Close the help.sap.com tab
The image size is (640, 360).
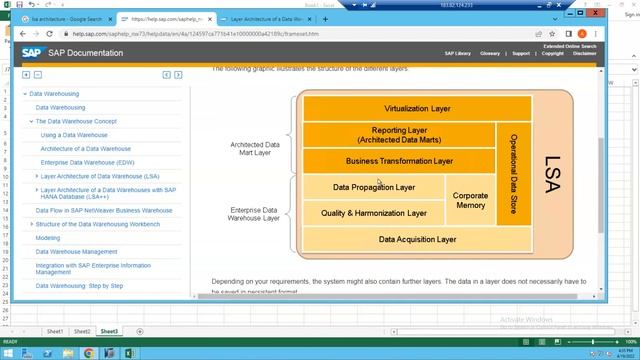(x=210, y=19)
